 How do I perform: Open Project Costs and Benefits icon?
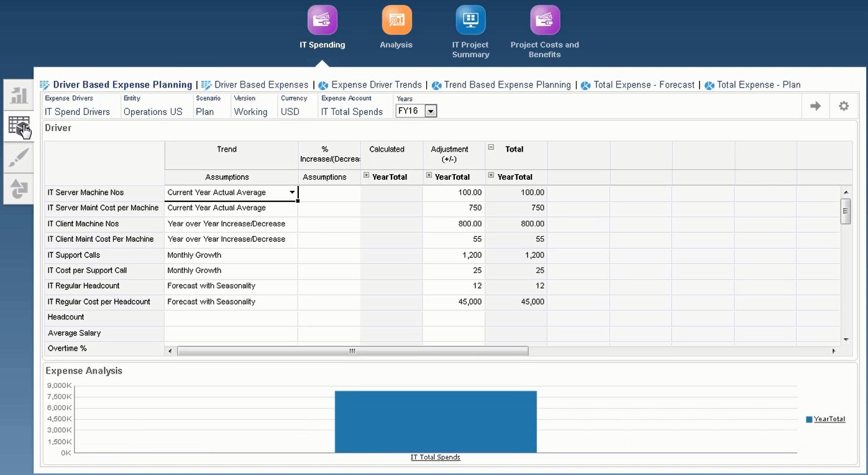pos(544,20)
